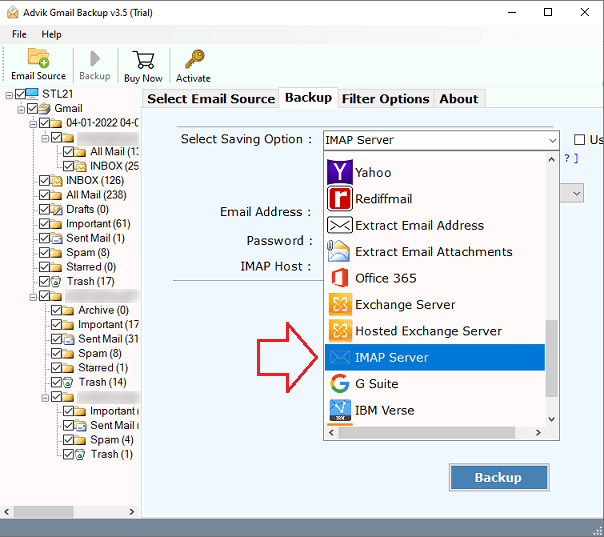
Task: Click the Starred (0) folder icon
Action: click(56, 267)
